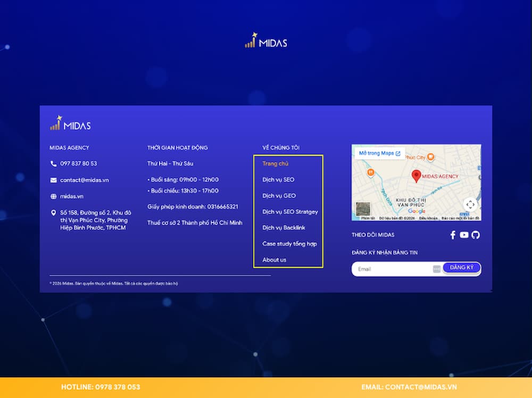The height and width of the screenshot is (398, 532).
Task: Click the midas.vn website link
Action: (72, 196)
